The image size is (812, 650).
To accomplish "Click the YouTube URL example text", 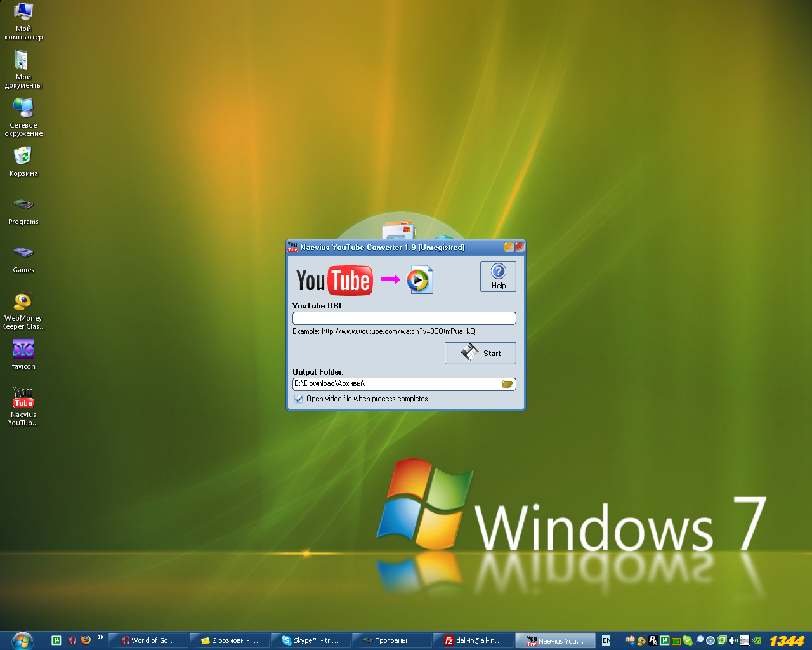I will pyautogui.click(x=384, y=331).
